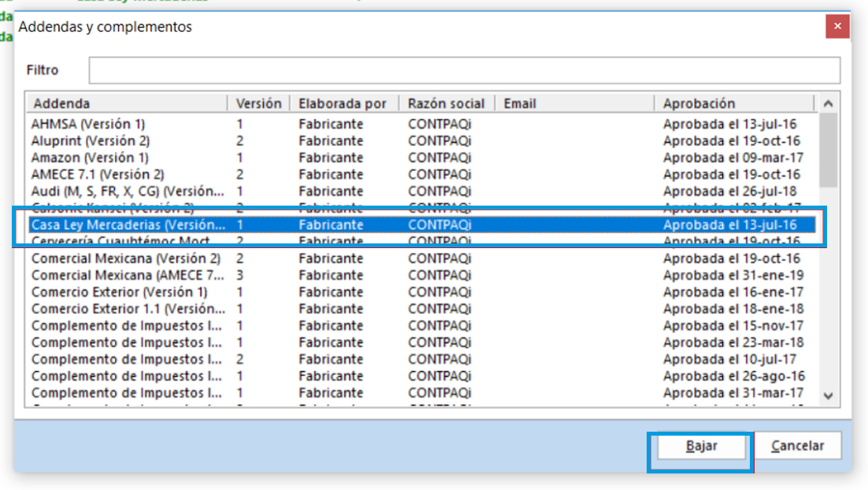
Task: Select the Amazon (Versión 1) addenda
Action: point(90,158)
